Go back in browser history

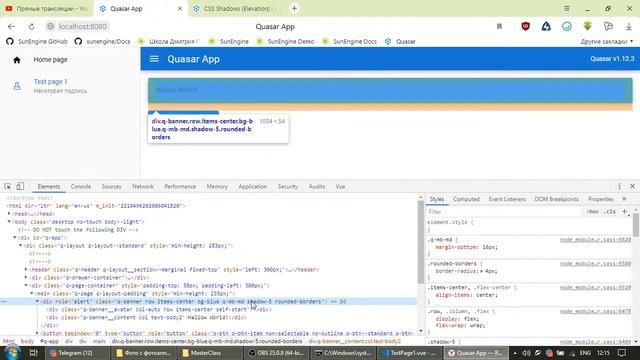(x=11, y=27)
